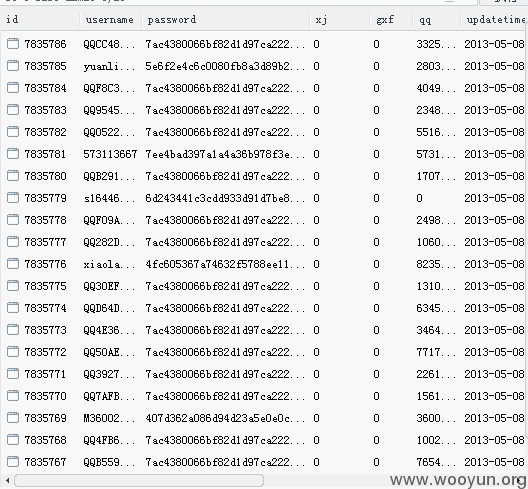Select username cell QQ7AFB...
528x489 pixels.
(x=109, y=396)
